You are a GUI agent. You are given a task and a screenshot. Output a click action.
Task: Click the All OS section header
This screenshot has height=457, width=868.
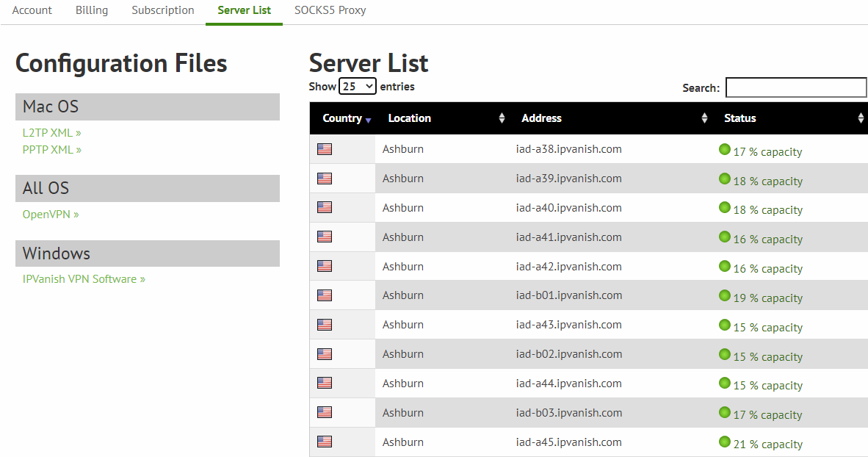148,188
